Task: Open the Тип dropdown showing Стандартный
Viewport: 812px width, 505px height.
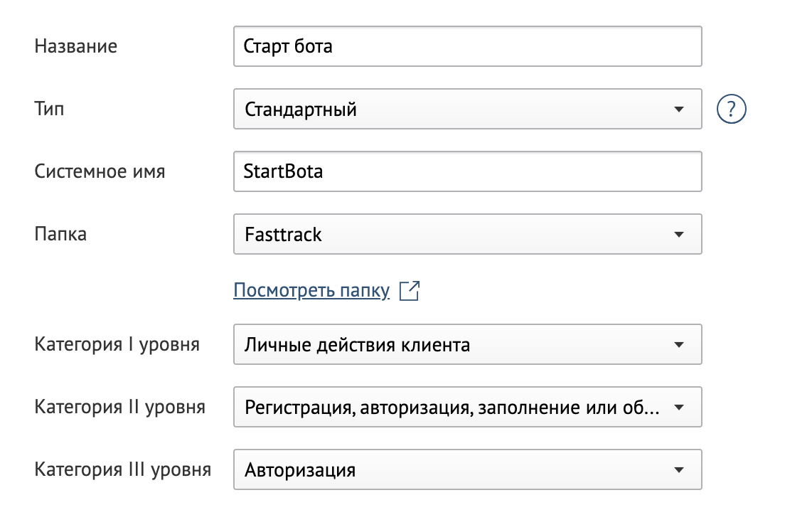Action: click(x=467, y=109)
